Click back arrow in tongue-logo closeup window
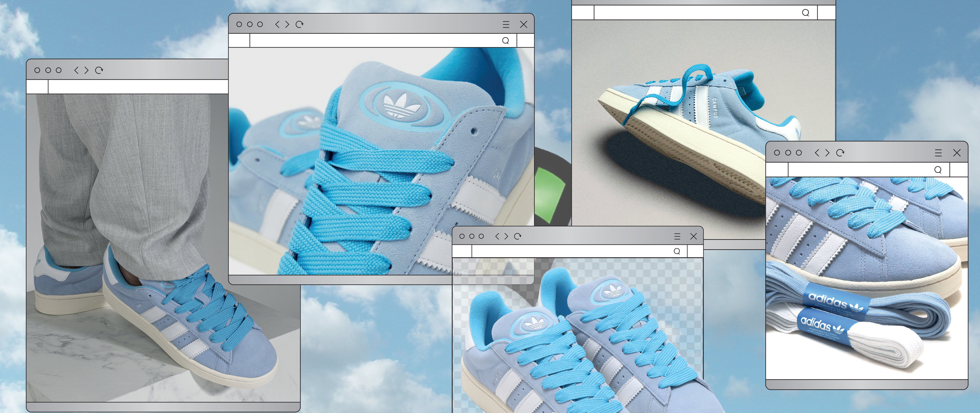 click(x=277, y=24)
